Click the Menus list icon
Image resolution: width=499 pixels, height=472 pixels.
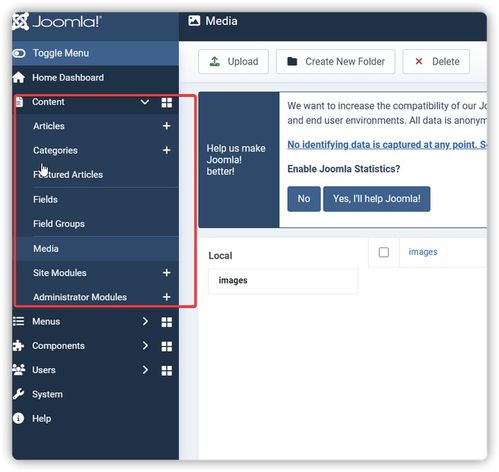[19, 321]
